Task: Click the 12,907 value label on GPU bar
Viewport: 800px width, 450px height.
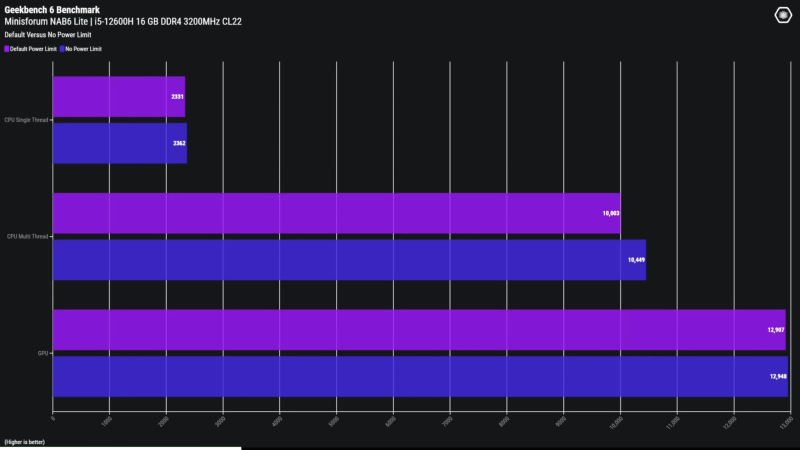Action: [776, 330]
